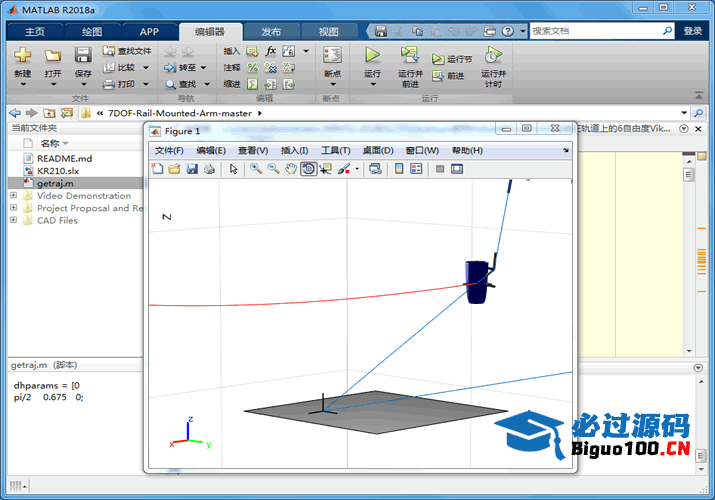Image resolution: width=715 pixels, height=500 pixels.
Task: Activate the Pan hand tool
Action: [x=290, y=169]
